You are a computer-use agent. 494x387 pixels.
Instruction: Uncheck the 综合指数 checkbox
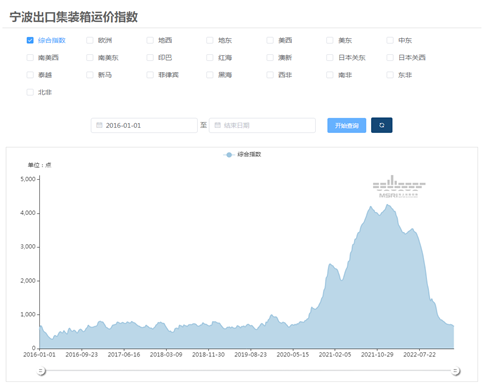[30, 40]
